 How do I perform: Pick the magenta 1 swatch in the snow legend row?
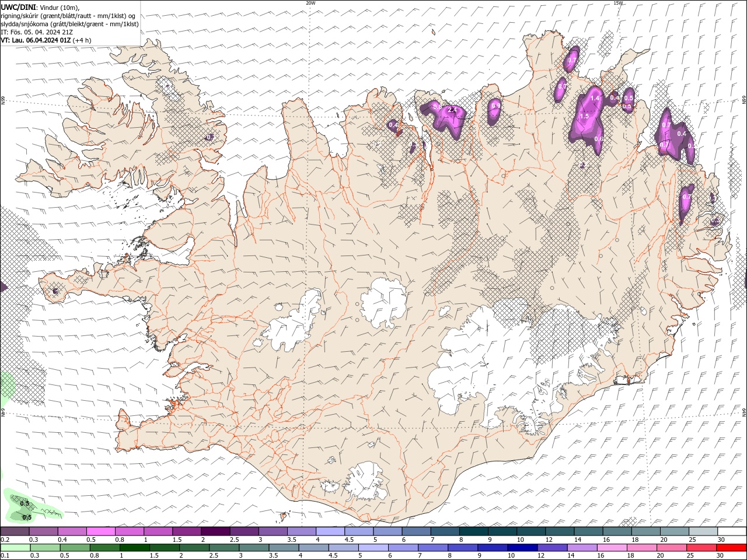pos(158,531)
